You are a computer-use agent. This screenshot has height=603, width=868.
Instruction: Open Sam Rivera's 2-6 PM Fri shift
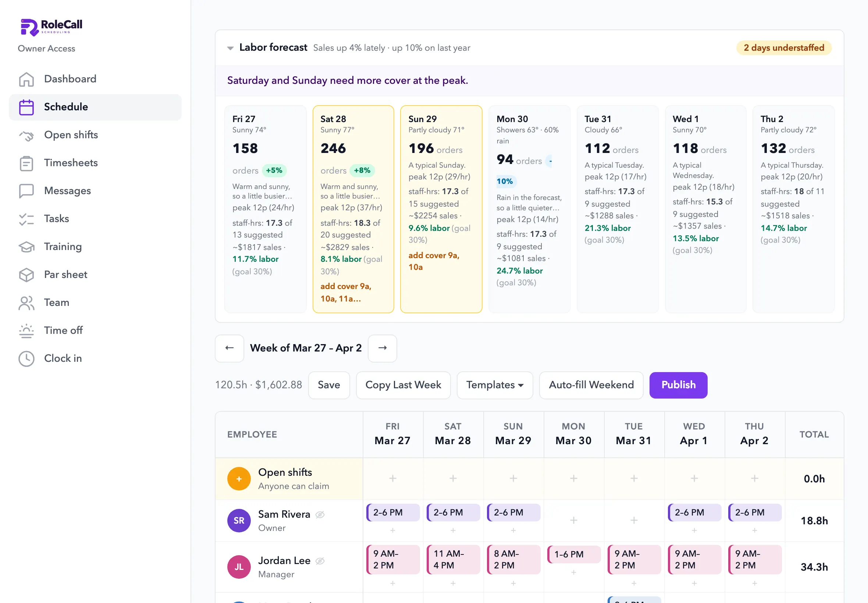(393, 513)
